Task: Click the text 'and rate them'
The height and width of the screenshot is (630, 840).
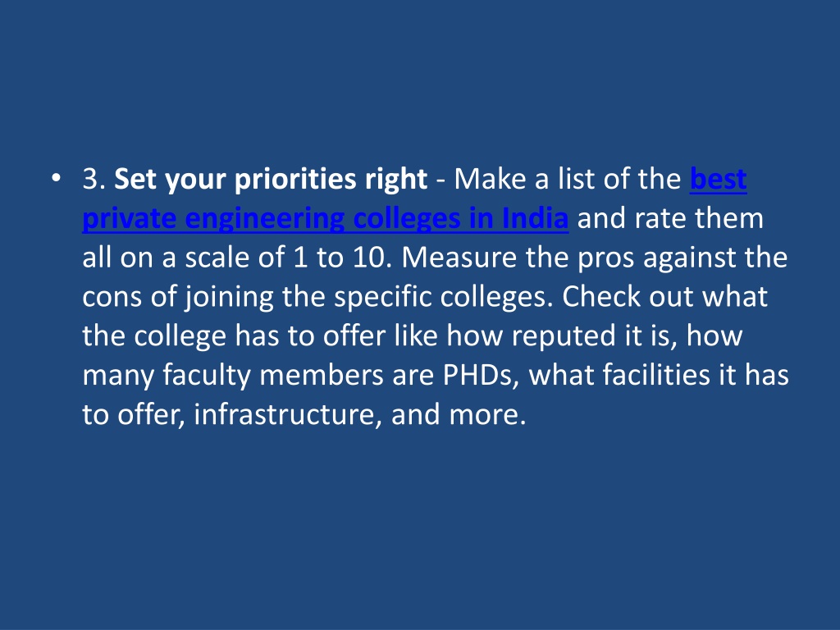Action: pyautogui.click(x=670, y=218)
